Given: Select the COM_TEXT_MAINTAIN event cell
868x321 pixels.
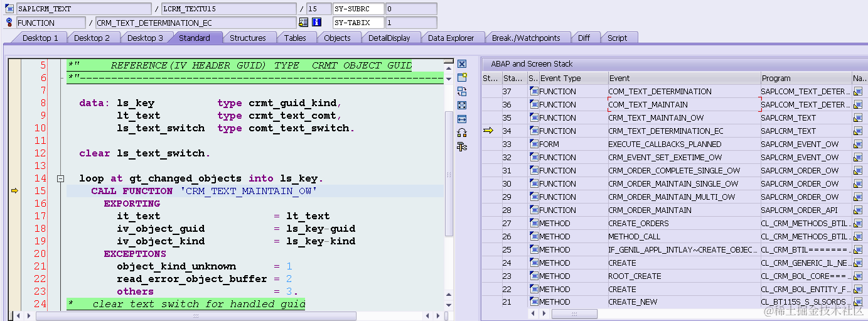Looking at the screenshot, I should (683, 105).
